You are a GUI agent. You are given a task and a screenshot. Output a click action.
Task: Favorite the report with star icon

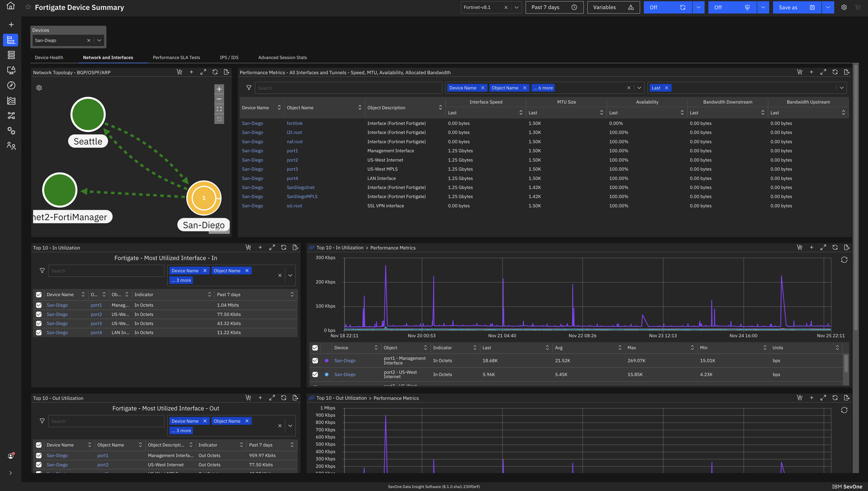(x=28, y=7)
